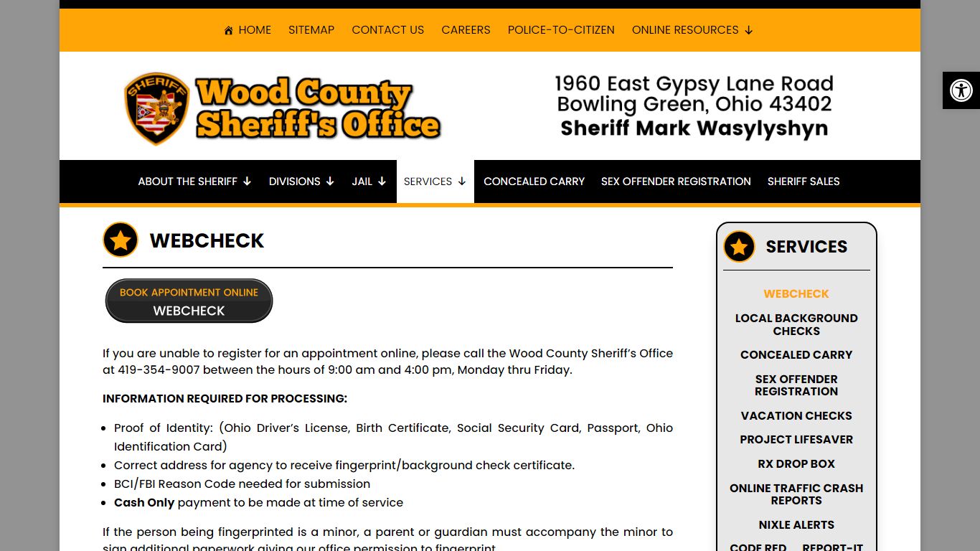Open NIXLE ALERTS in the sidebar
Viewport: 980px width, 551px height.
(x=796, y=525)
